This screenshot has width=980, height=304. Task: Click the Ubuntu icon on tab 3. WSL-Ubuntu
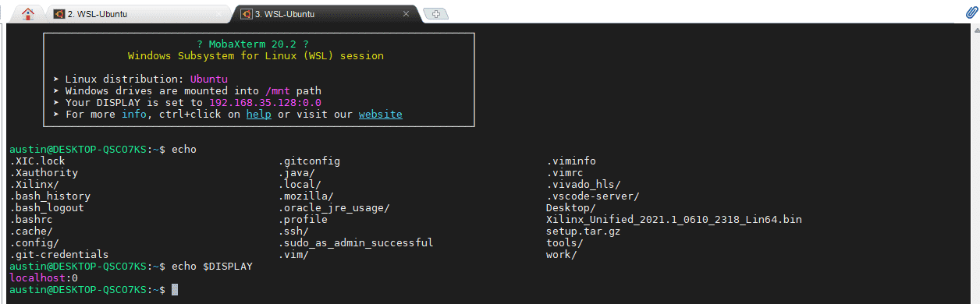pyautogui.click(x=247, y=14)
